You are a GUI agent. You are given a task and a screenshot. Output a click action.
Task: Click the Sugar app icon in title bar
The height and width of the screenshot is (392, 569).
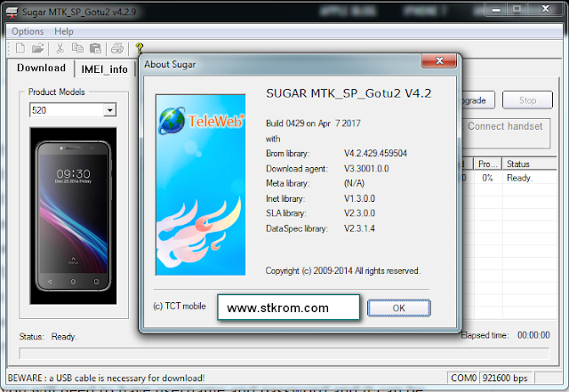(12, 12)
